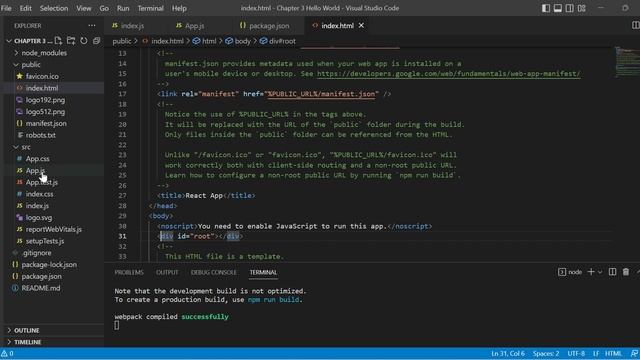Open Customize Layout icon in title bar
Viewport: 640px width, 360px height.
582,8
